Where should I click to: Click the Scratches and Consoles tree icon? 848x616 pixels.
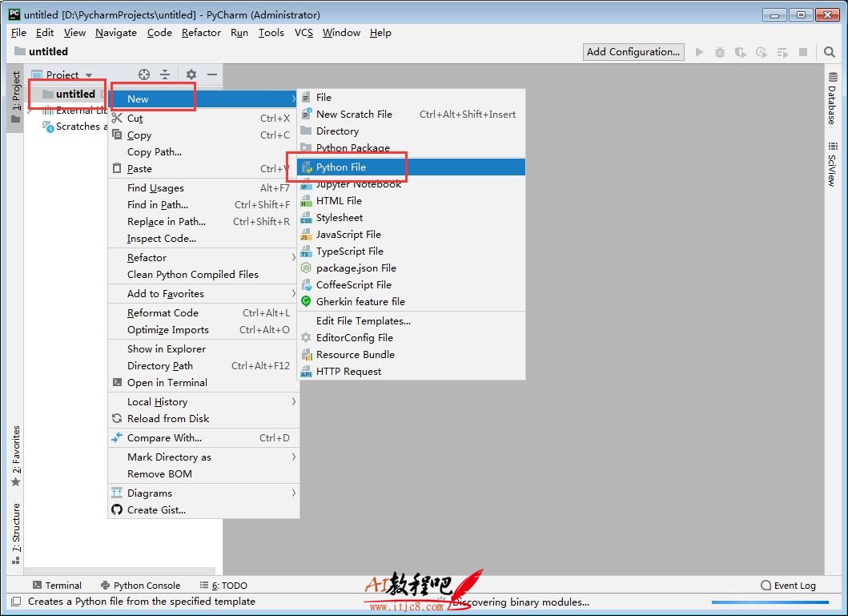[48, 127]
